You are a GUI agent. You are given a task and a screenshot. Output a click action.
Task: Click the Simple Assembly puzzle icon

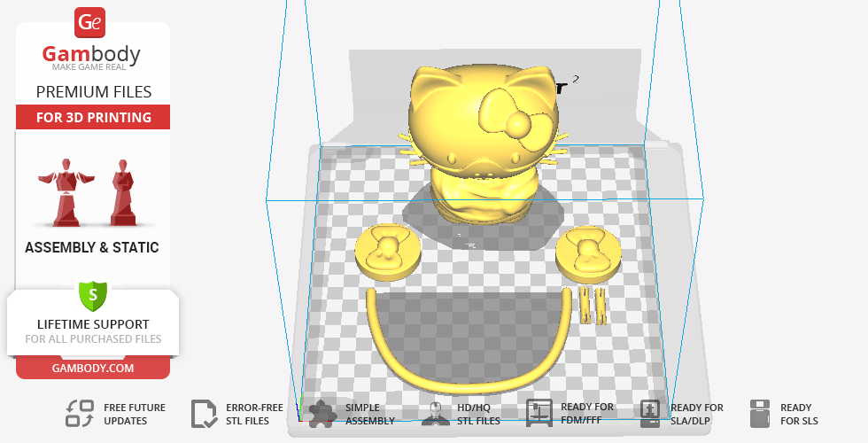[322, 413]
